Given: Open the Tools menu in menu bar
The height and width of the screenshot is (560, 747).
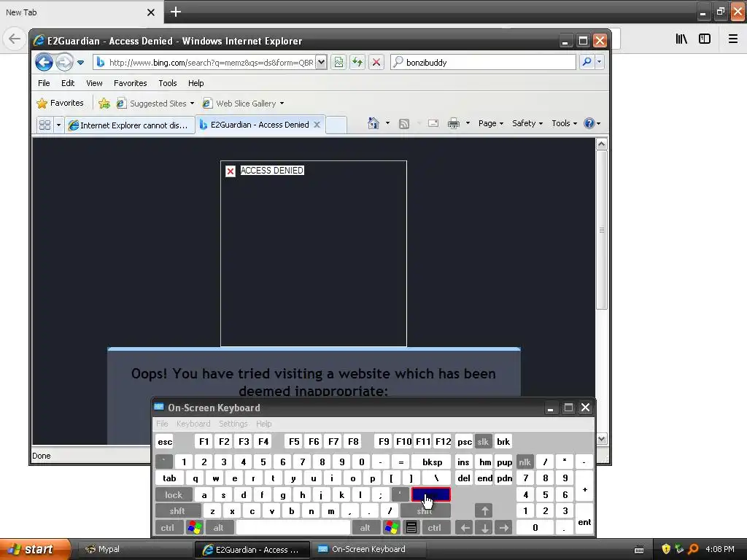Looking at the screenshot, I should click(168, 83).
